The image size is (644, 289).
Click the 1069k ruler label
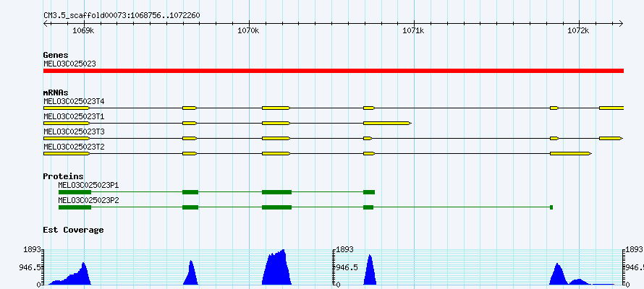[83, 31]
